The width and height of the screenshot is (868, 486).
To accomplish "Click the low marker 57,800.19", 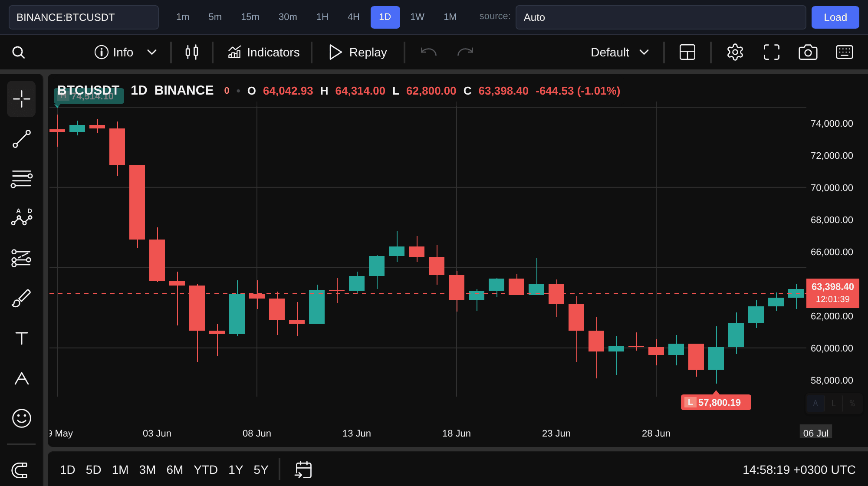I will click(x=716, y=402).
